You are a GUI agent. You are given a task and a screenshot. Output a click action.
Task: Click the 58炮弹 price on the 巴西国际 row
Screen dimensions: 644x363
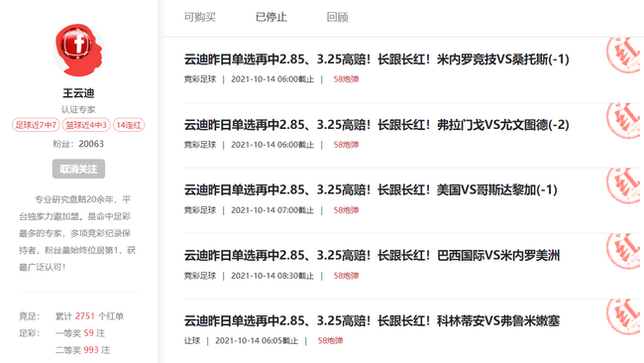pos(346,276)
